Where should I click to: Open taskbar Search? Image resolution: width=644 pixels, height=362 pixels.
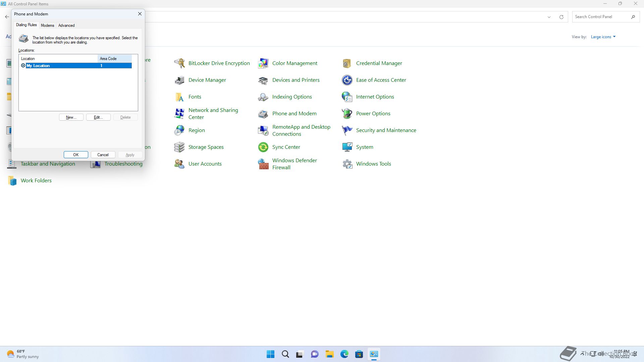pos(285,354)
